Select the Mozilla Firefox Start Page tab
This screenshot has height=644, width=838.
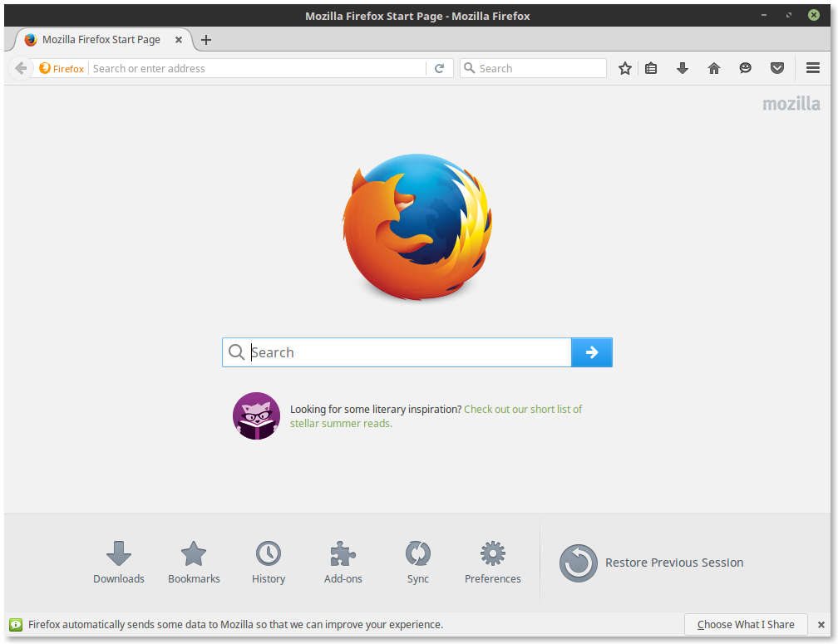click(x=101, y=40)
